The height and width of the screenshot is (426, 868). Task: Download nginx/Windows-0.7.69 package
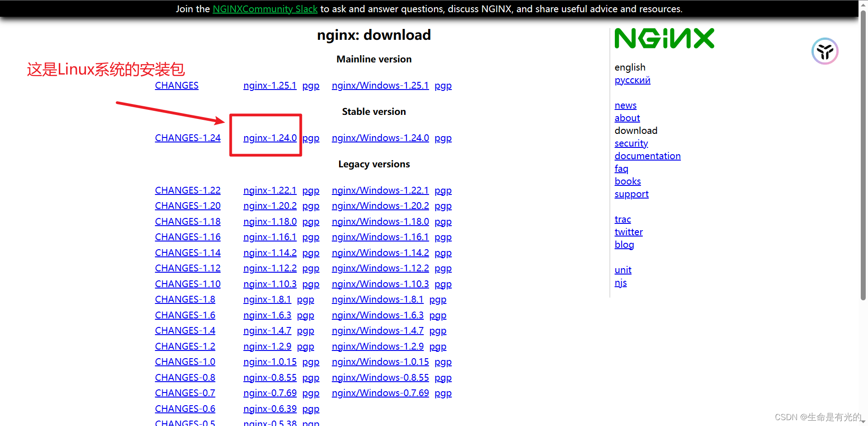(380, 393)
